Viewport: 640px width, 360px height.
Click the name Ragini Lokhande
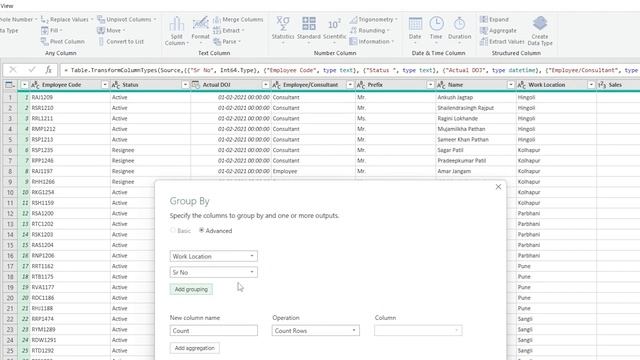click(458, 118)
